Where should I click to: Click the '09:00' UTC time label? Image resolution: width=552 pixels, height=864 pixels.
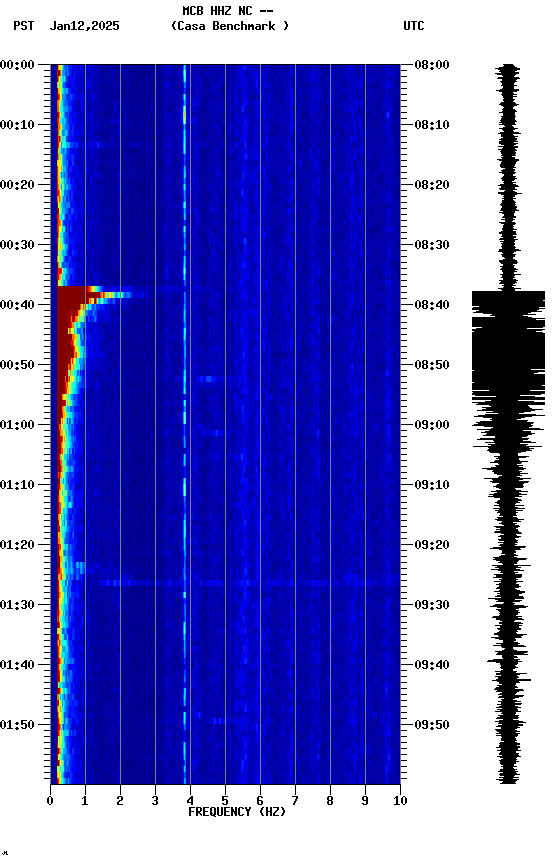click(432, 425)
